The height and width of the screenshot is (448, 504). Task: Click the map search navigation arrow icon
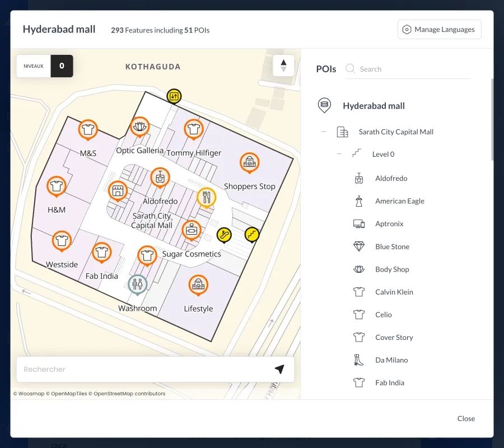coord(279,369)
